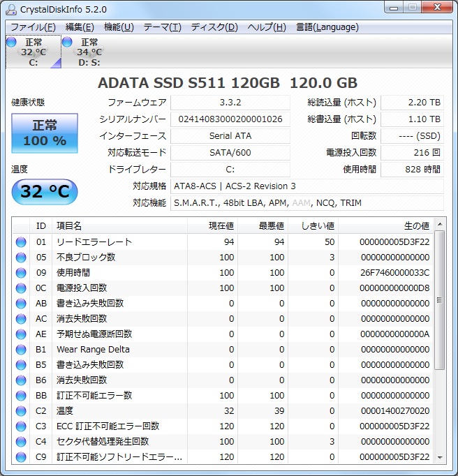
Task: Click the 32 °C temperature indicator
Action: [x=45, y=191]
